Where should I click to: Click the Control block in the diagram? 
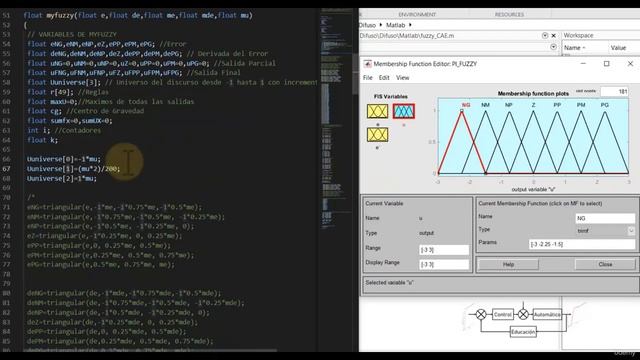coord(502,314)
